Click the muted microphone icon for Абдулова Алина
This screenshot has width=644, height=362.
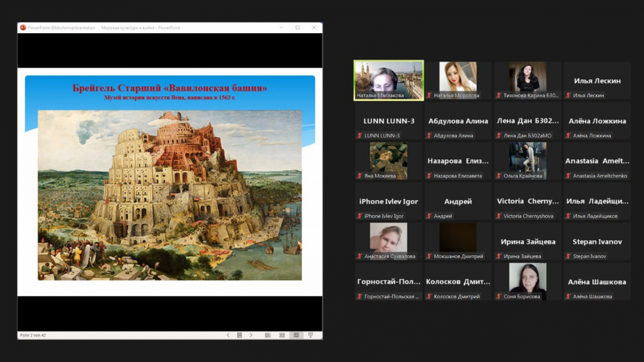pyautogui.click(x=429, y=136)
